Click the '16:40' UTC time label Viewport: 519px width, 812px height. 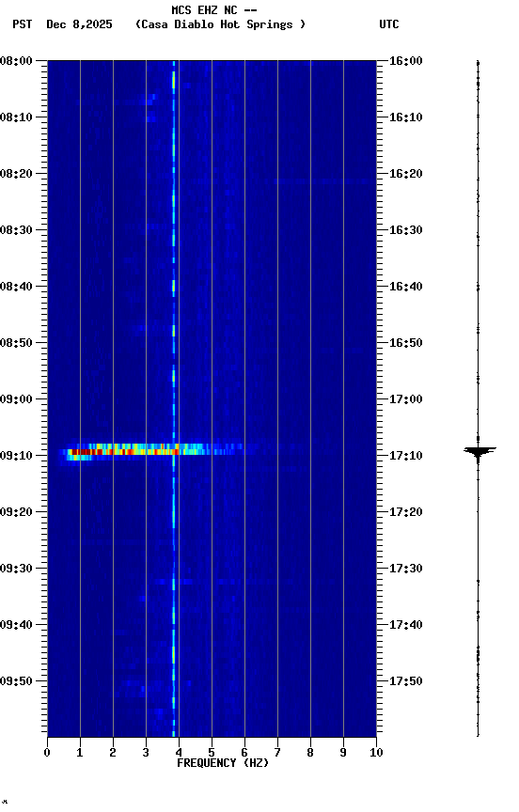click(x=406, y=287)
